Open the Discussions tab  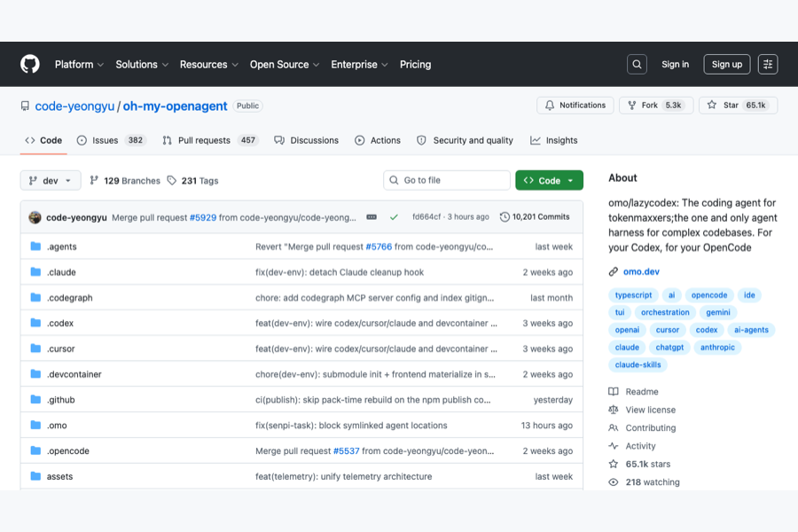tap(307, 140)
